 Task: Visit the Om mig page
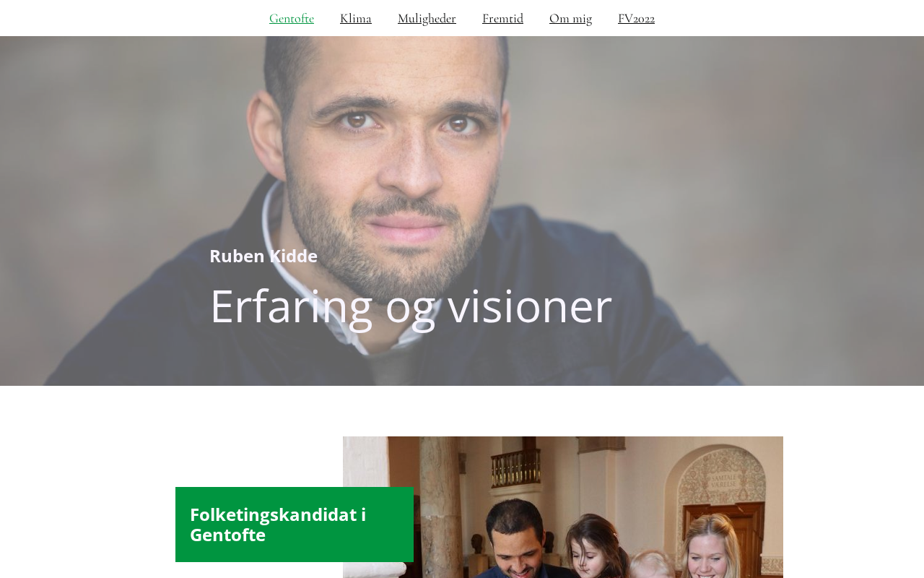tap(570, 18)
